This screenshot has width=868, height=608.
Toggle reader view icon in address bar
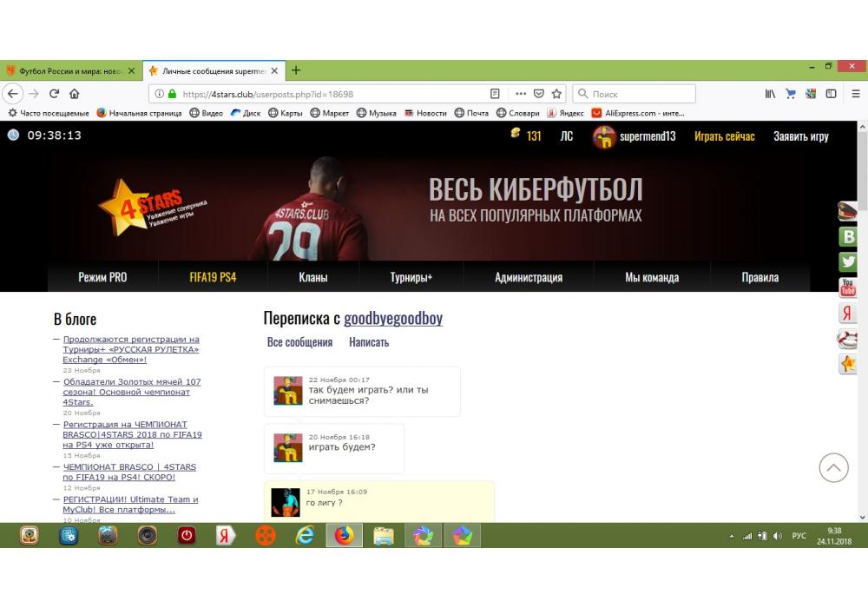point(495,94)
